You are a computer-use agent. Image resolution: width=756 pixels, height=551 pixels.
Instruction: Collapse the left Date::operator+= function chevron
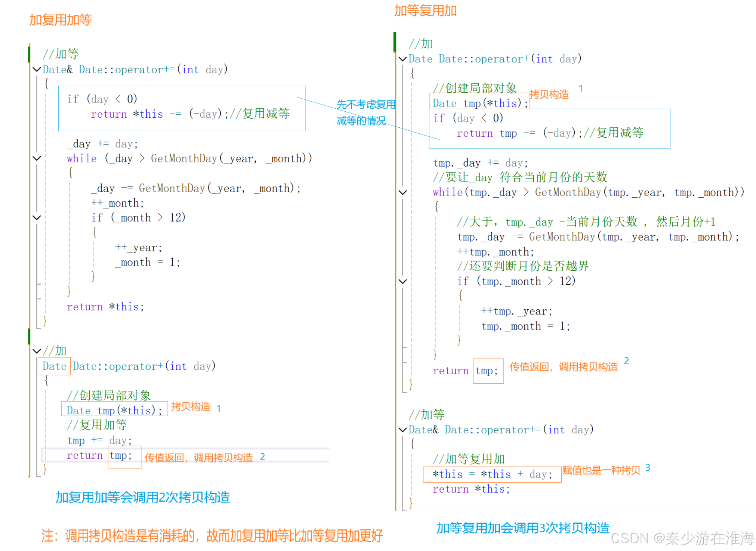[37, 69]
